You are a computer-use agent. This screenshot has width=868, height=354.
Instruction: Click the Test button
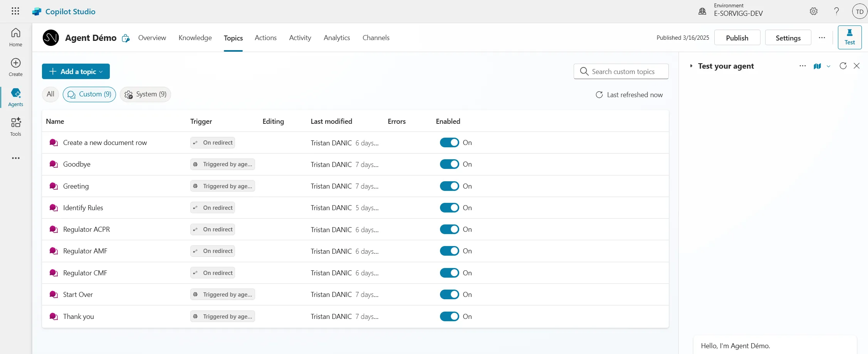[x=850, y=37]
